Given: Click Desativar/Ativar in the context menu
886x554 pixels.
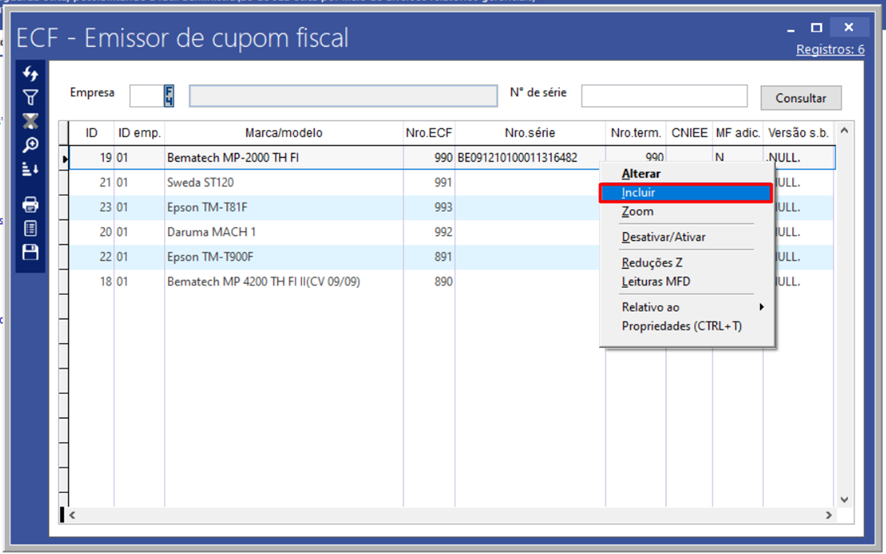Looking at the screenshot, I should tap(663, 237).
